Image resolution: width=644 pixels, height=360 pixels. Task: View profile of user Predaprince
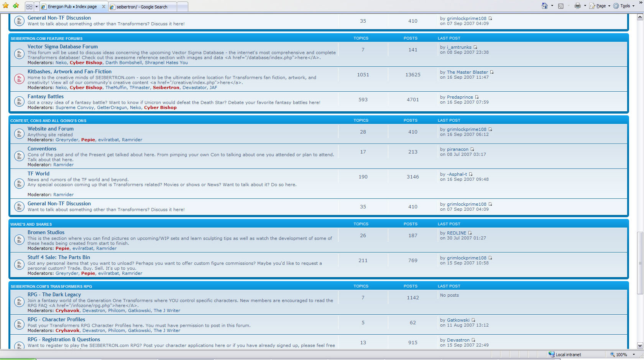click(460, 97)
